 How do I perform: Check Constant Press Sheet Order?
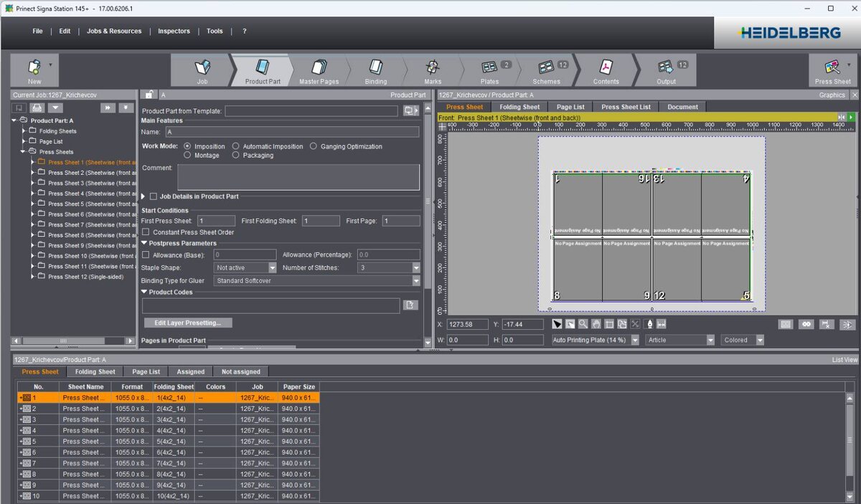146,232
